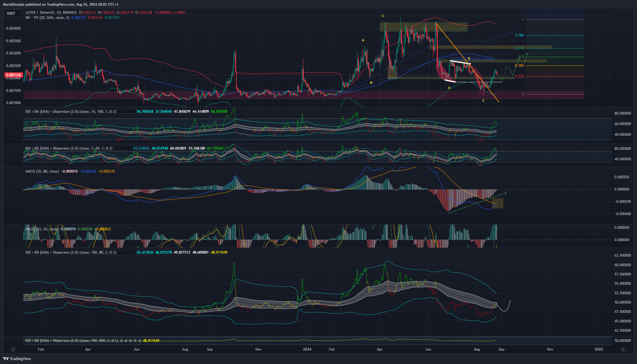Click the red 0.002128 current price label
The image size is (637, 364).
point(13,75)
